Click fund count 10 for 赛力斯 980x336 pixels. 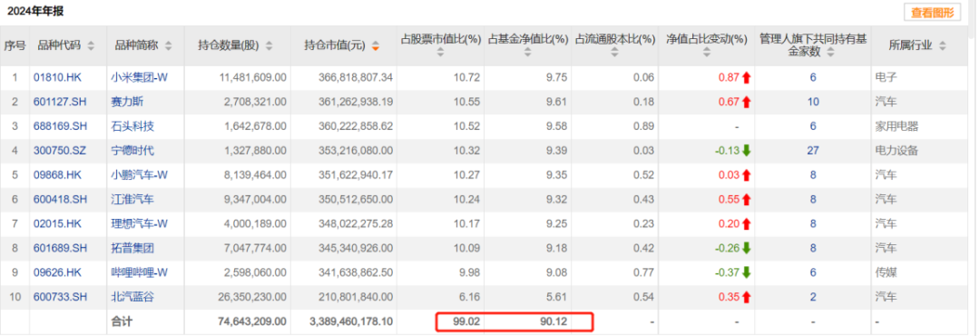pyautogui.click(x=813, y=102)
